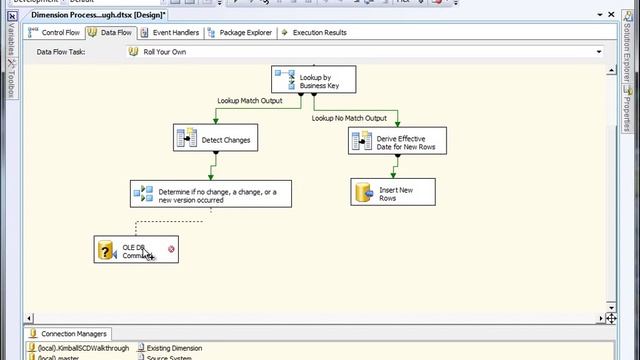
Task: Click the conditional split icon in Determine box
Action: click(143, 193)
